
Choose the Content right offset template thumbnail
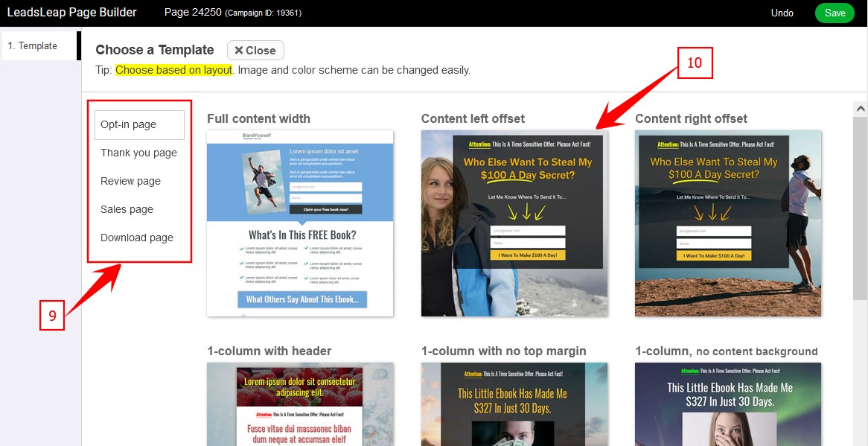click(728, 223)
